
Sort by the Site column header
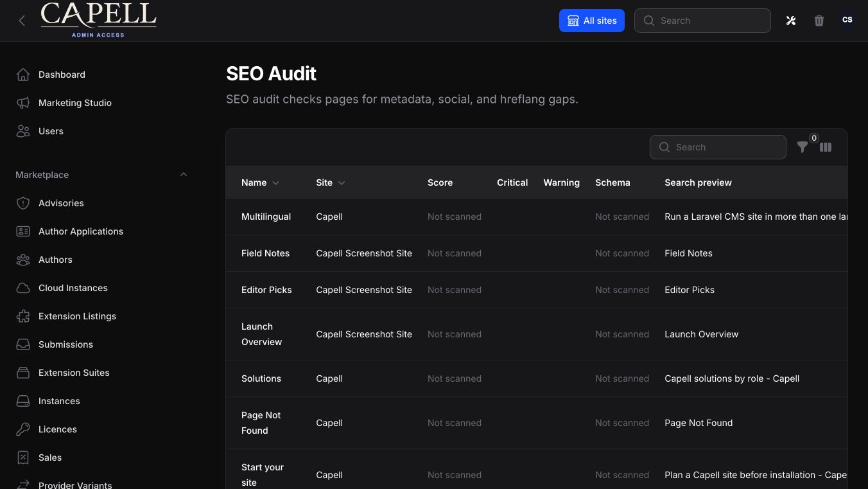(x=331, y=182)
